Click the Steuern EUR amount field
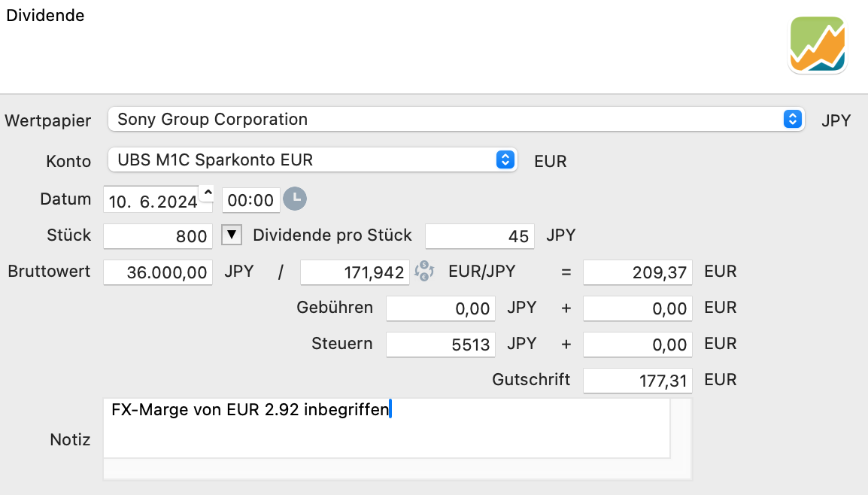Screen dimensions: 868x495 tap(637, 345)
